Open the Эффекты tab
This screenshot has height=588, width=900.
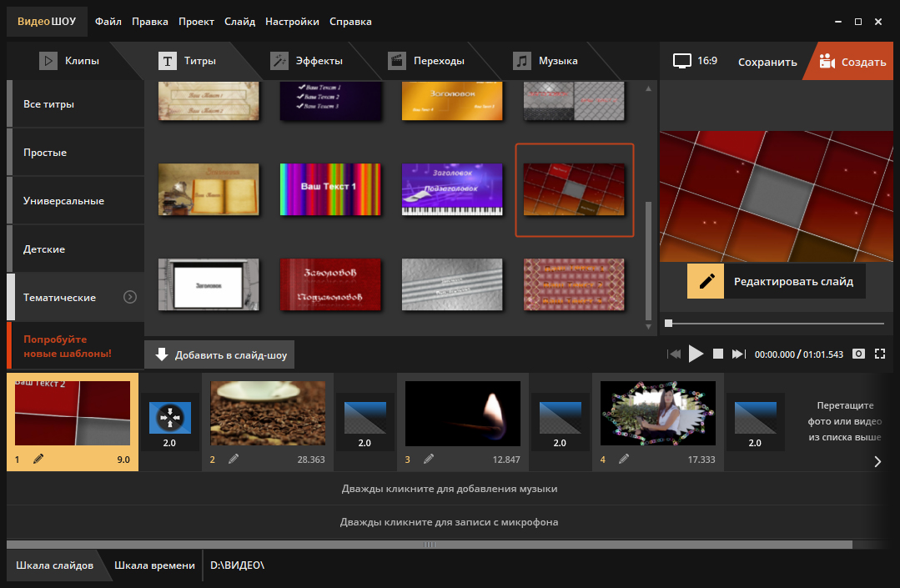click(306, 61)
